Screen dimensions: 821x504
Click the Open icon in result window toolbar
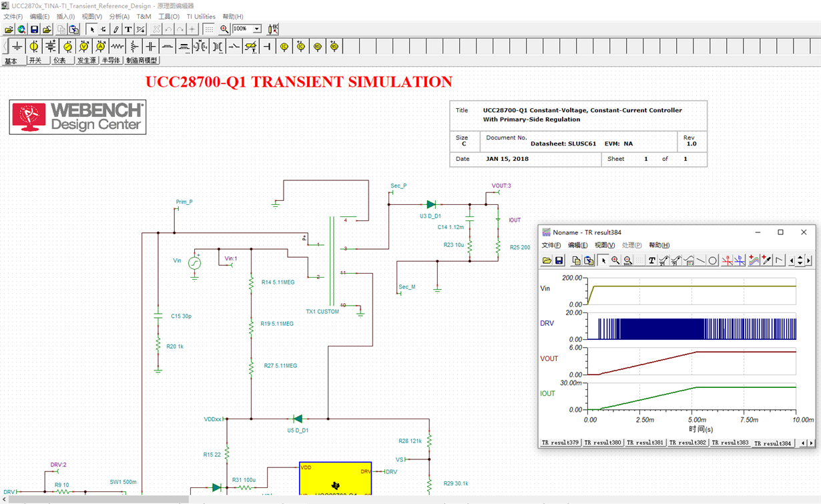[547, 260]
